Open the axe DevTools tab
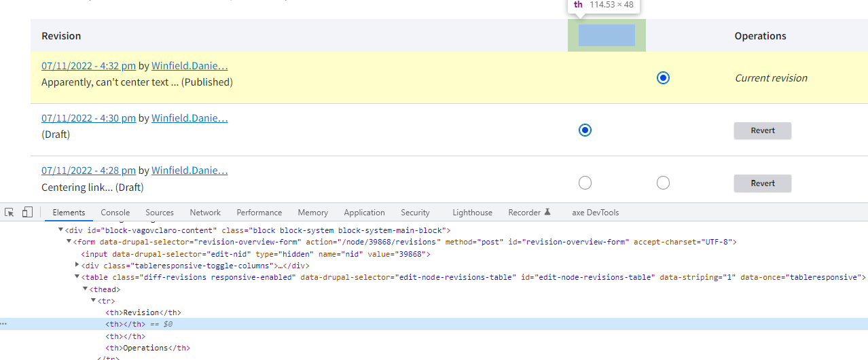Screen dimensions: 868x360 [596, 213]
